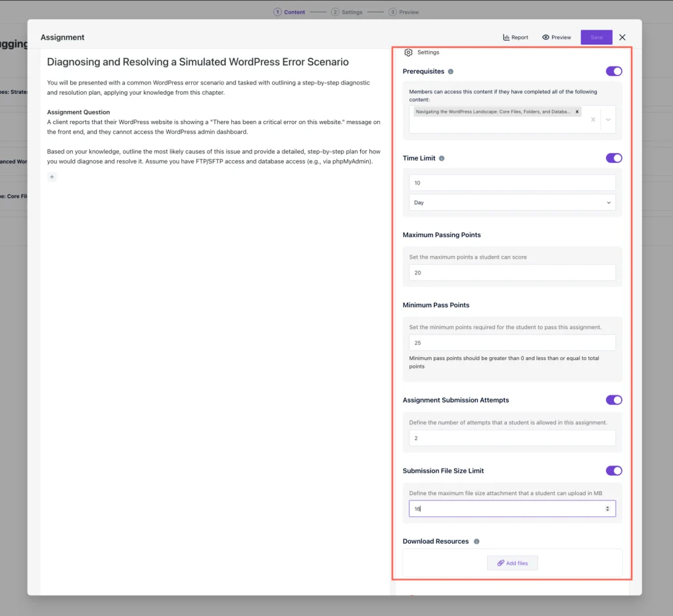Viewport: 673px width, 616px height.
Task: Click the Time Limit info icon
Action: pos(442,158)
